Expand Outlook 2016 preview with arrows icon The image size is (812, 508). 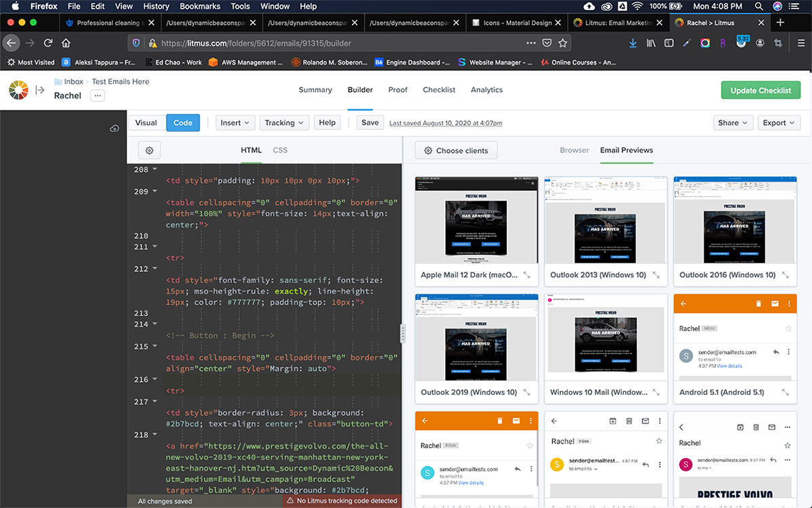tap(786, 275)
